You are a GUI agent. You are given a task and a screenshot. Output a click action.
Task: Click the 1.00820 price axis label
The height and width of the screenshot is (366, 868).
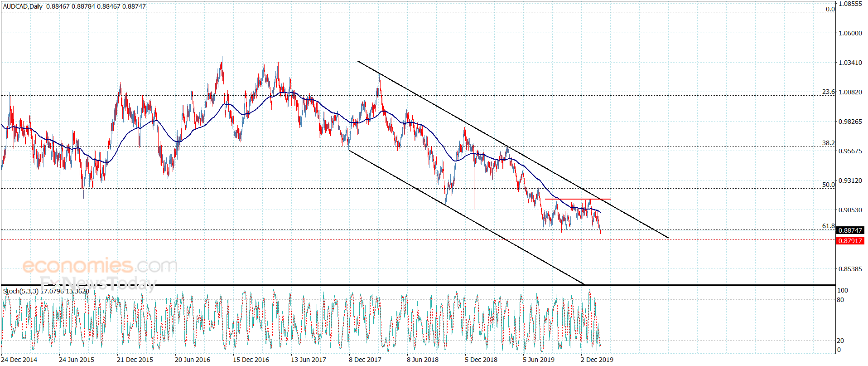[850, 92]
